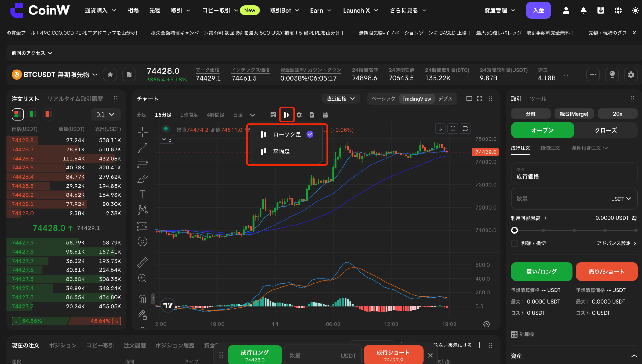Screen dimensions: 642x364
Task: Select the zoom in tool
Action: (142, 278)
